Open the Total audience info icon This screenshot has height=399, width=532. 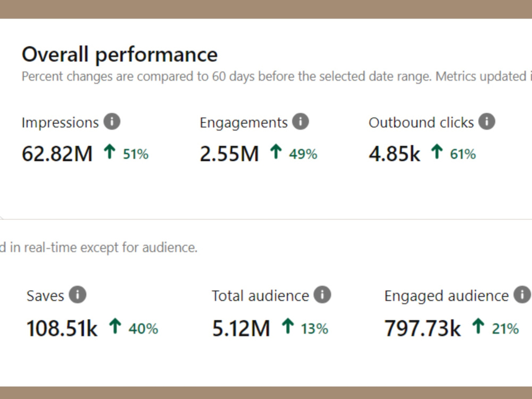(x=322, y=295)
